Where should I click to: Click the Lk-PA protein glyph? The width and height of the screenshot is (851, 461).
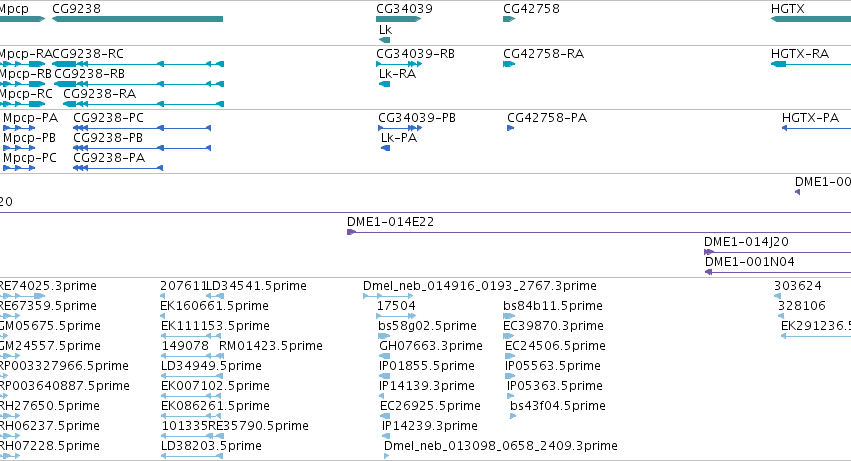(385, 148)
